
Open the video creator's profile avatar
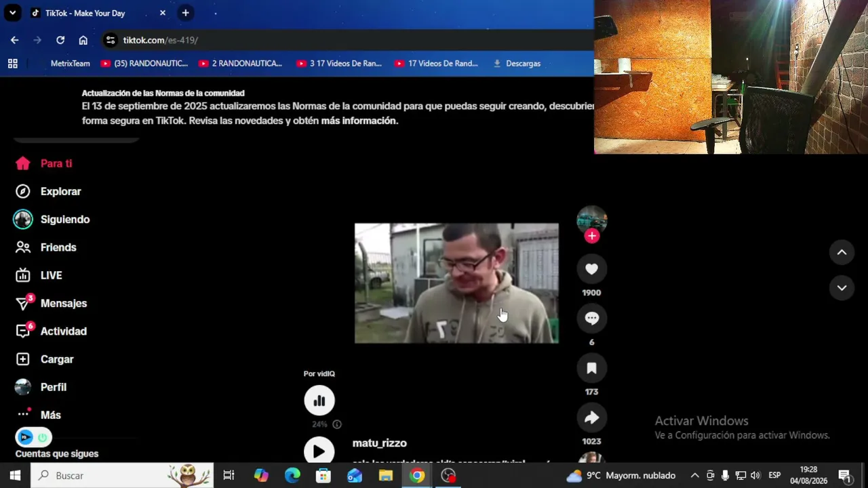[591, 220]
